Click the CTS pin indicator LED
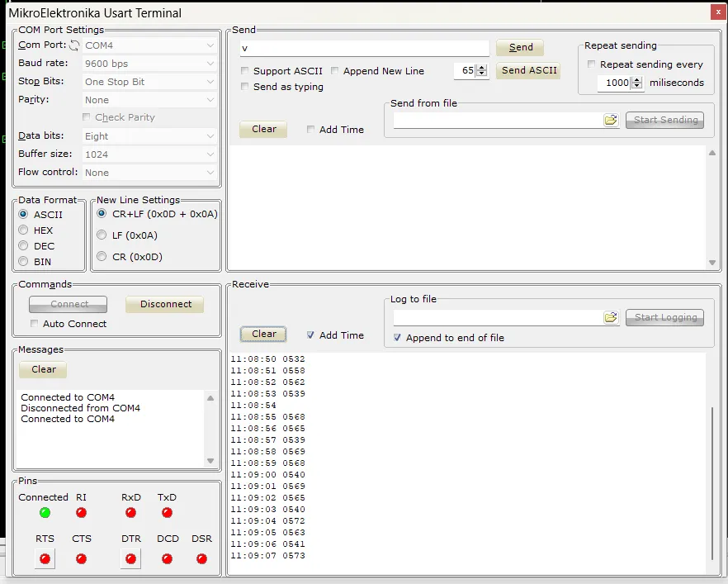The height and width of the screenshot is (584, 728). tap(81, 558)
